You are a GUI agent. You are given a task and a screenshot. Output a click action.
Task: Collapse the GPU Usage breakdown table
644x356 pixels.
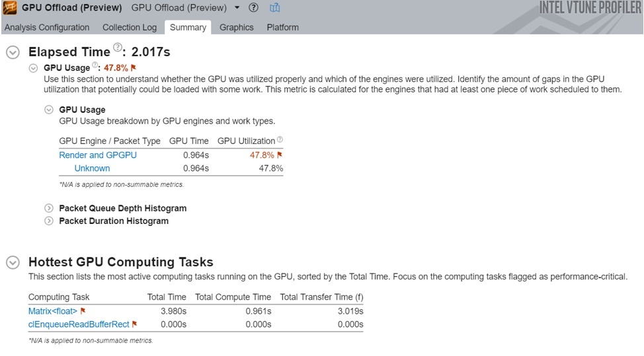48,110
